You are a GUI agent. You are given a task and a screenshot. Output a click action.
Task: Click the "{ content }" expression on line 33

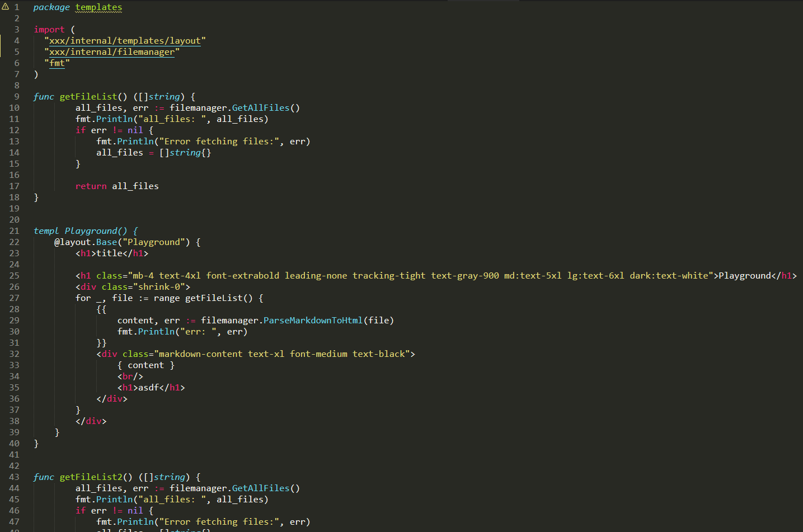(x=146, y=365)
